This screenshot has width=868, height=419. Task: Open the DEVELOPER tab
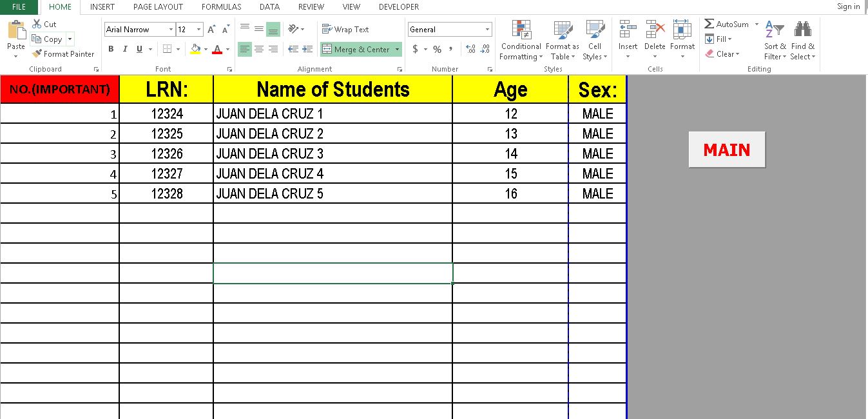(398, 7)
